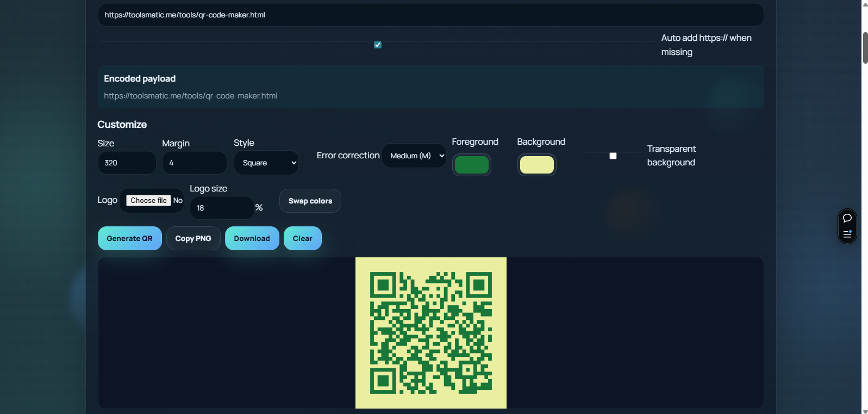Open Error correction dropdown showing Medium (M)
Viewport: 868px width, 414px height.
(x=414, y=156)
